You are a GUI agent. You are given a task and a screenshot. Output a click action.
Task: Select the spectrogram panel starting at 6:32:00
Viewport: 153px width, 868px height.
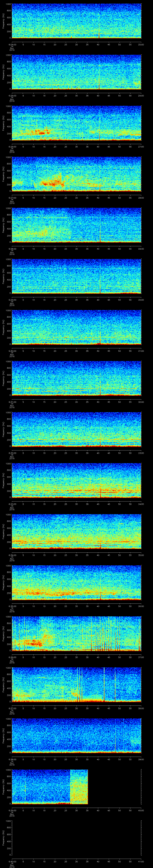coord(77,429)
